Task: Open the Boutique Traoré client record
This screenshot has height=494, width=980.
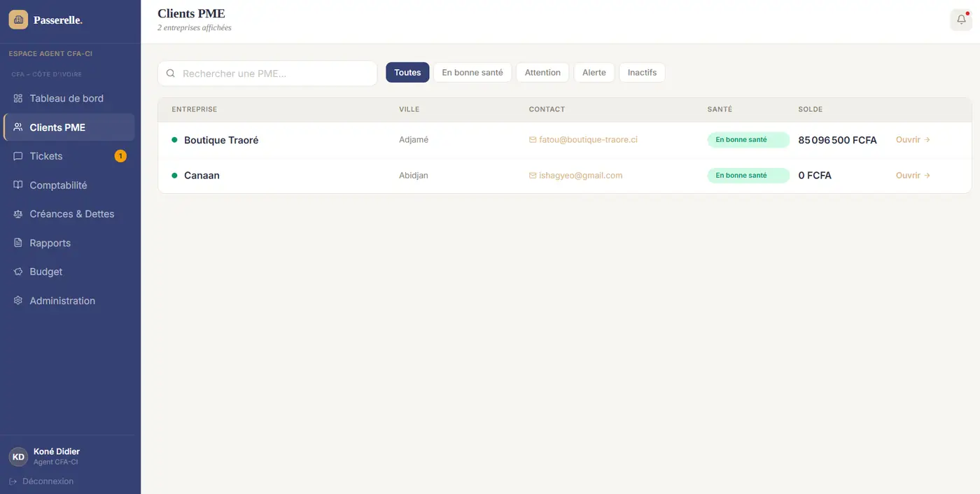Action: 913,140
